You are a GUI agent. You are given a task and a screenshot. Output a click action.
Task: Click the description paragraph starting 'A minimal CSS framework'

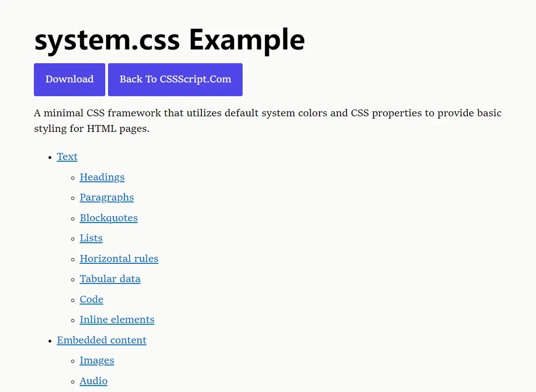point(268,121)
